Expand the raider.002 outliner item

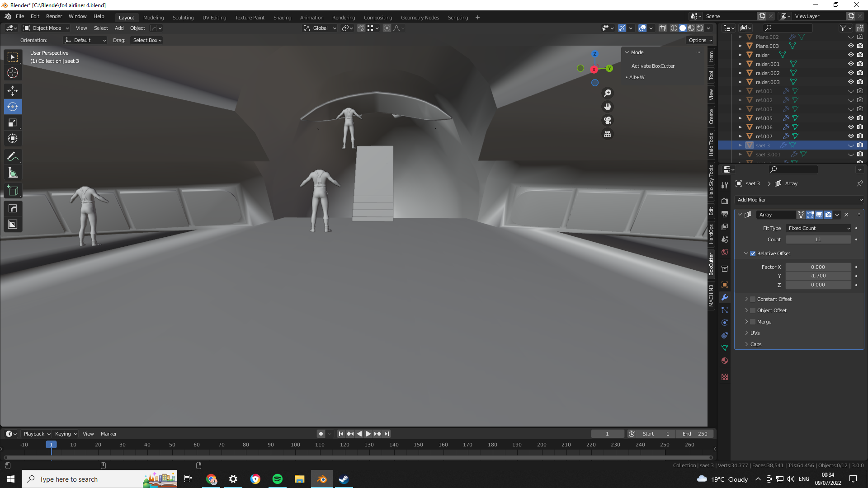[x=740, y=73]
